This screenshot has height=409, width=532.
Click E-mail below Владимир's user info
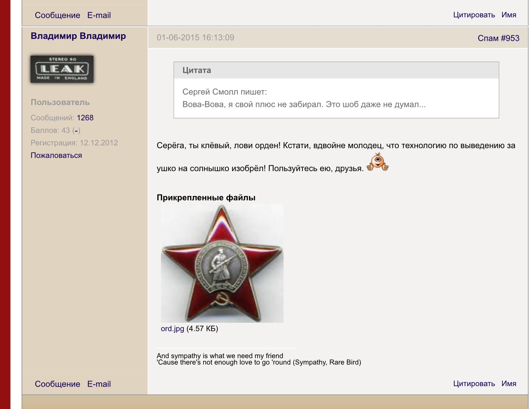pyautogui.click(x=99, y=384)
